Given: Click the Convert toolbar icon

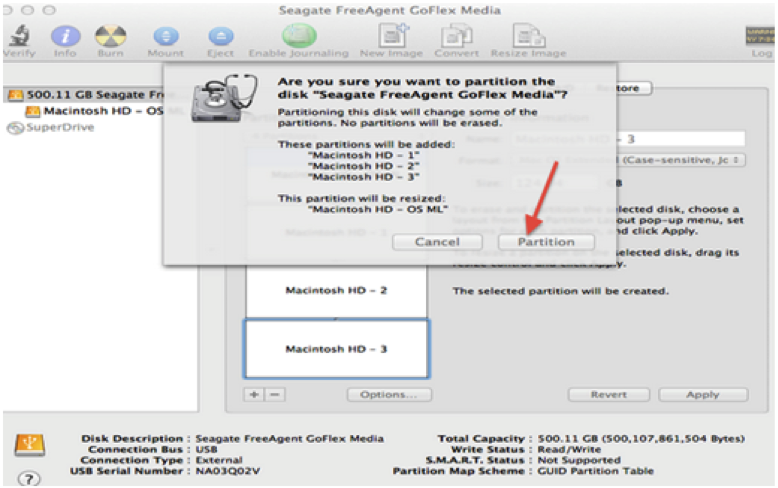Looking at the screenshot, I should pos(456,36).
